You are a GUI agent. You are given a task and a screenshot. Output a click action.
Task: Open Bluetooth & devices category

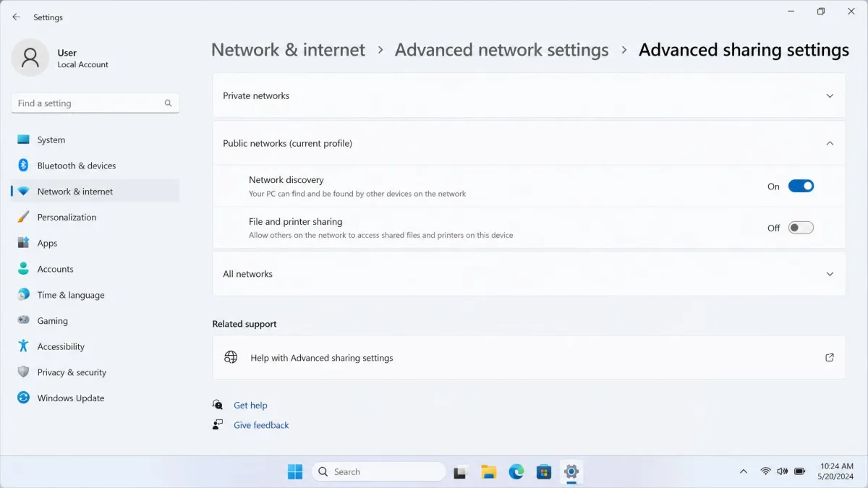click(x=95, y=166)
